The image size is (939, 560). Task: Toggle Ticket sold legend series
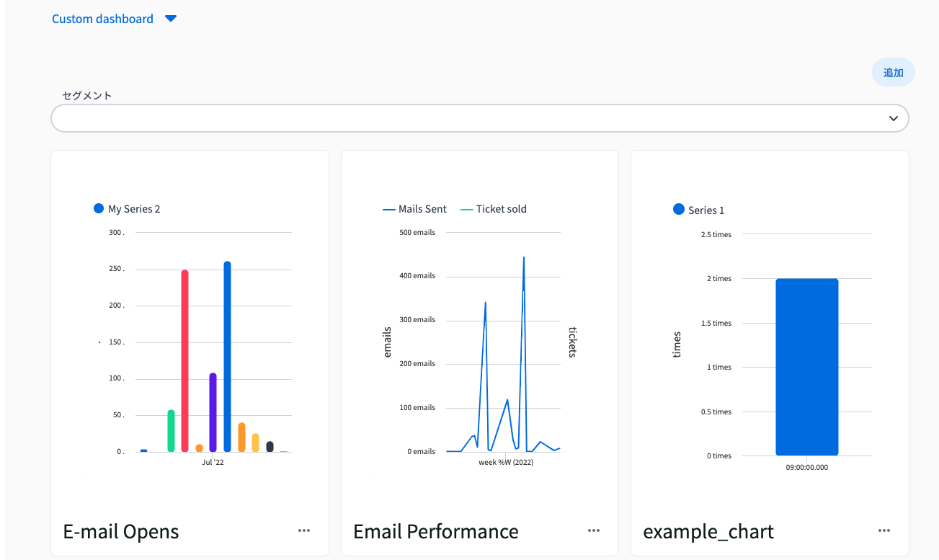point(492,209)
